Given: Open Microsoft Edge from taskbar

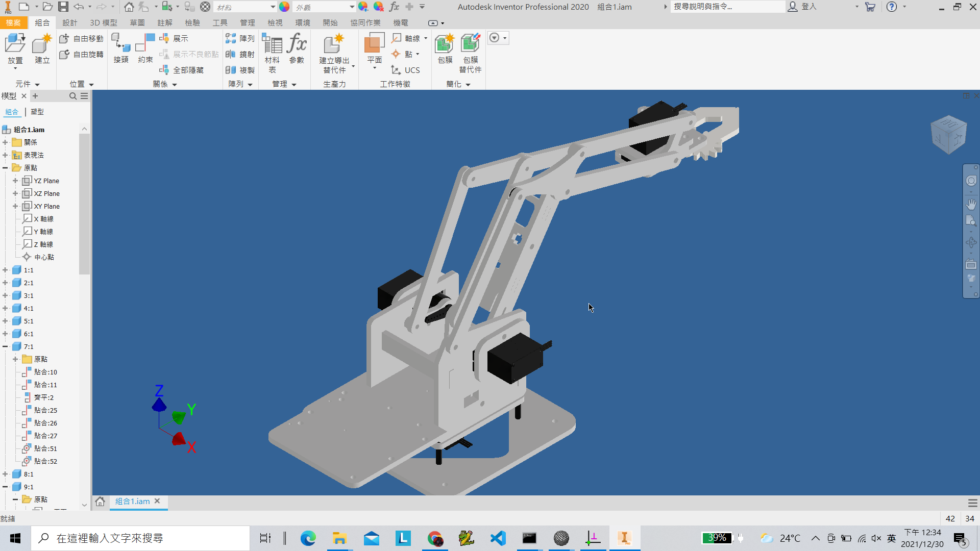Looking at the screenshot, I should pos(308,538).
